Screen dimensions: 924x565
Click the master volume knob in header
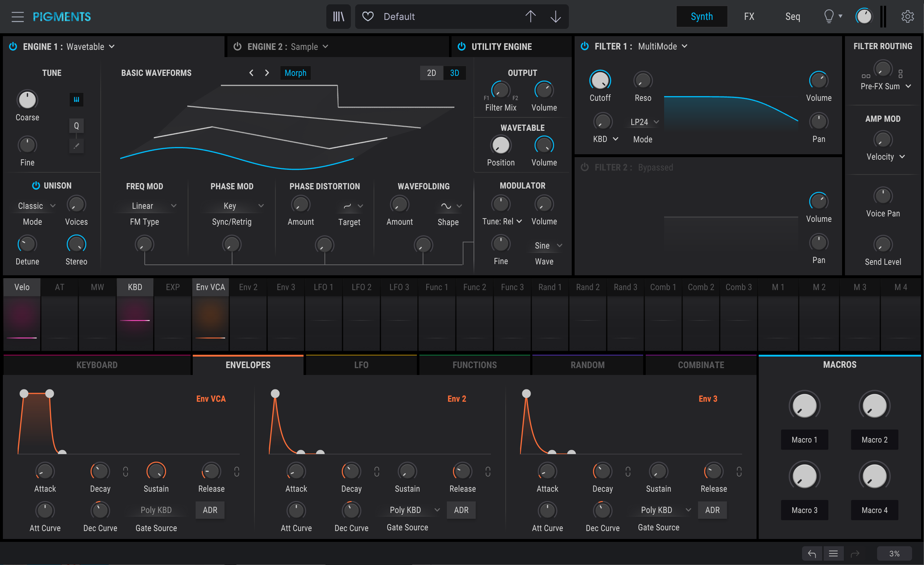coord(864,17)
